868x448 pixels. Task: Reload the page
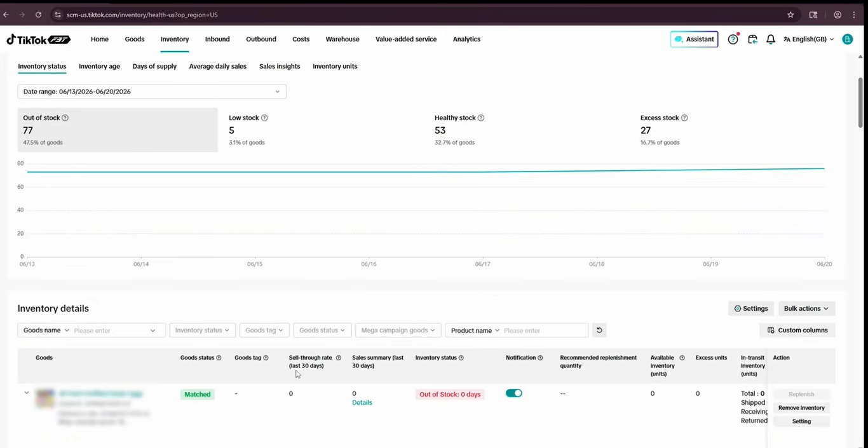(x=38, y=15)
